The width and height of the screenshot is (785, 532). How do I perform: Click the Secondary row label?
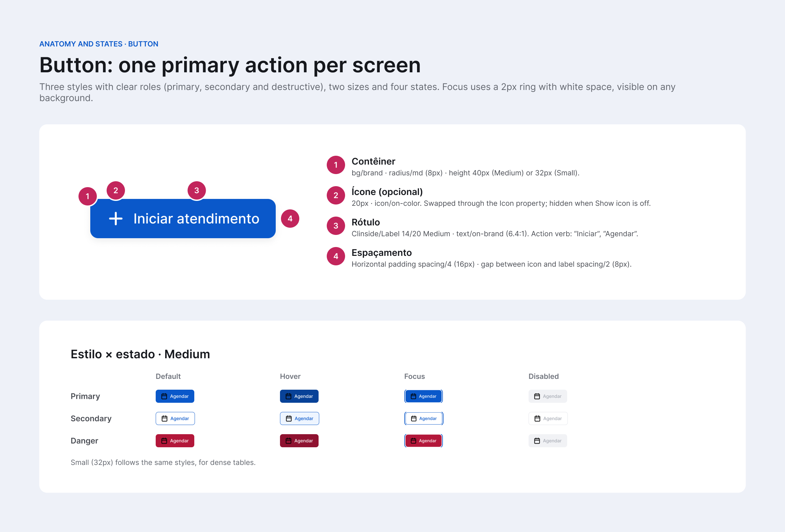coord(91,418)
